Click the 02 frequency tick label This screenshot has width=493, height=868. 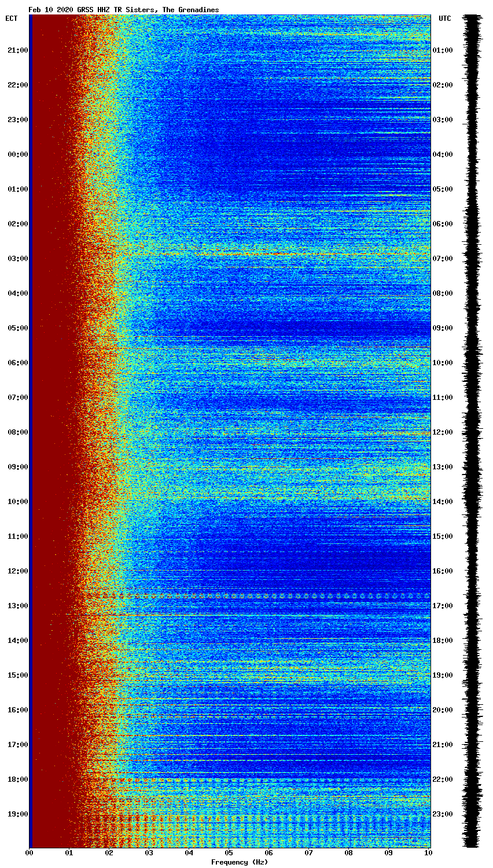[109, 853]
